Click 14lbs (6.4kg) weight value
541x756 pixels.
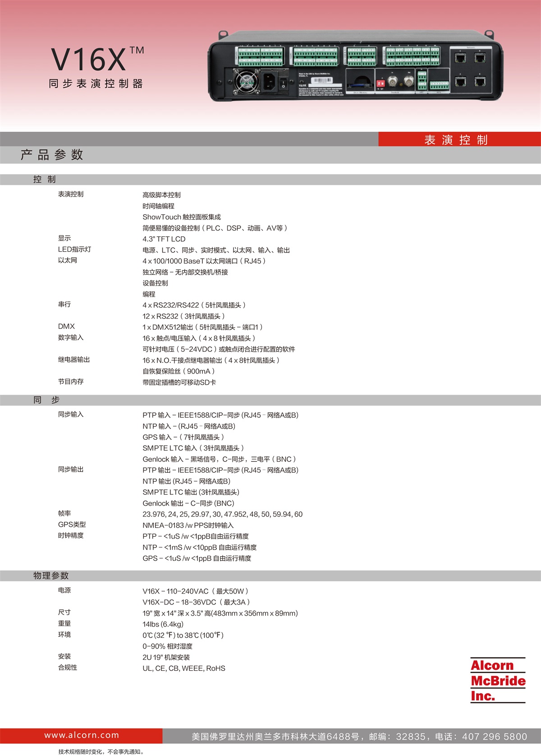pos(163,624)
